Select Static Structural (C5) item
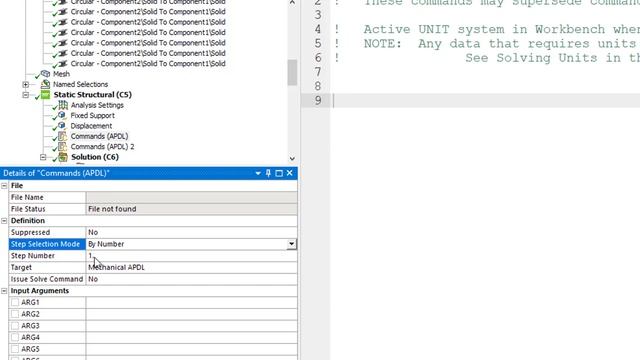640x360 pixels. tap(93, 95)
